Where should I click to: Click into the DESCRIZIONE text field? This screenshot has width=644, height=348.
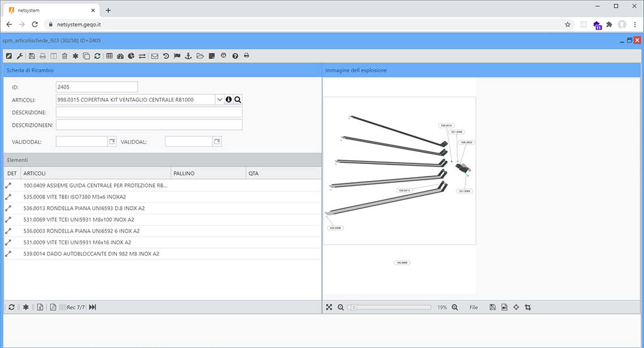pos(149,112)
